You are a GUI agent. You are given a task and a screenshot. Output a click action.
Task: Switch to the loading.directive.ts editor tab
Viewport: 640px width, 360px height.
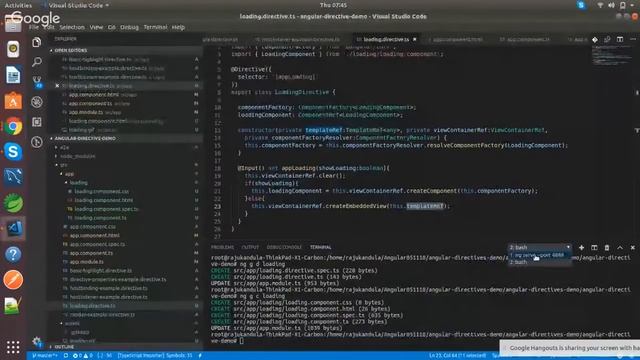coord(386,40)
